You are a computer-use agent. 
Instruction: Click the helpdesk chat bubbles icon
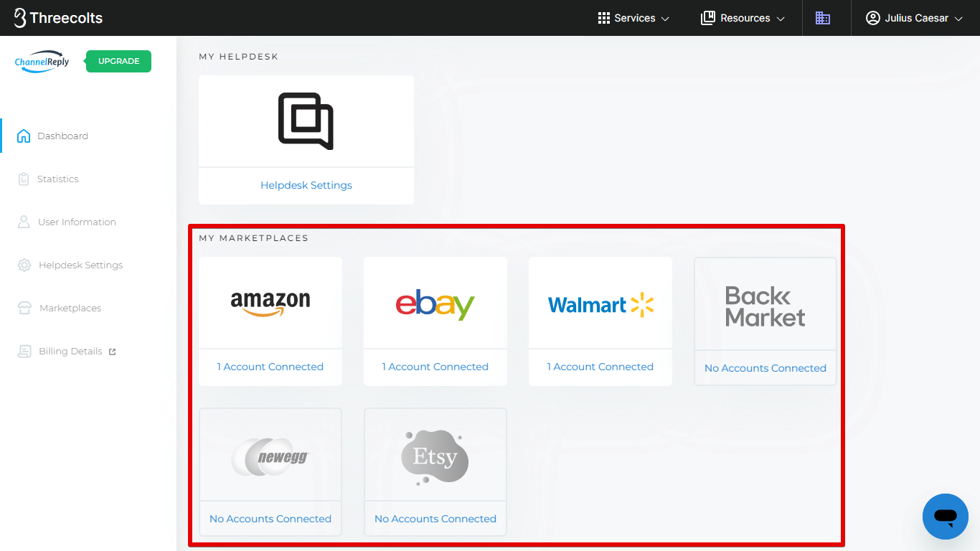pos(306,121)
